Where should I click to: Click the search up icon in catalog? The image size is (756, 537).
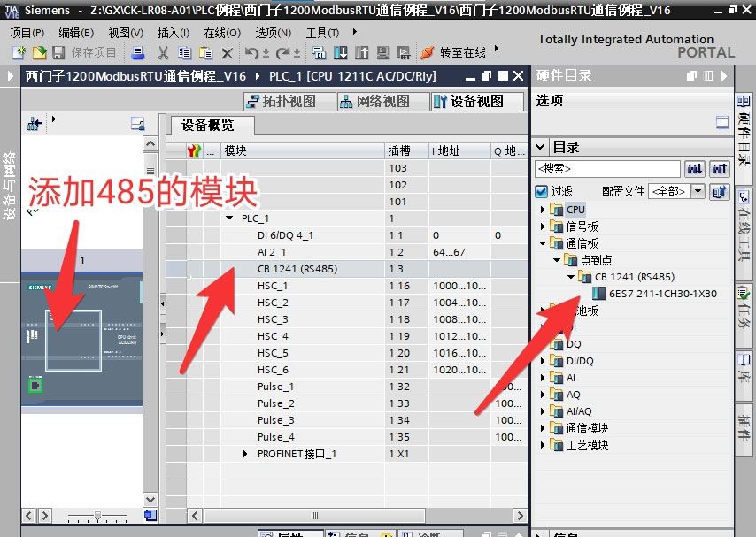tap(720, 169)
